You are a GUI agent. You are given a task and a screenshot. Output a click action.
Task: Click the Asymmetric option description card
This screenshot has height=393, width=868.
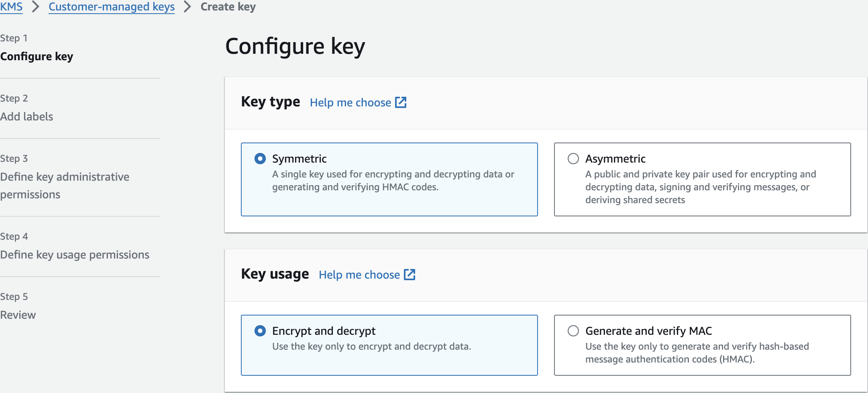click(701, 187)
